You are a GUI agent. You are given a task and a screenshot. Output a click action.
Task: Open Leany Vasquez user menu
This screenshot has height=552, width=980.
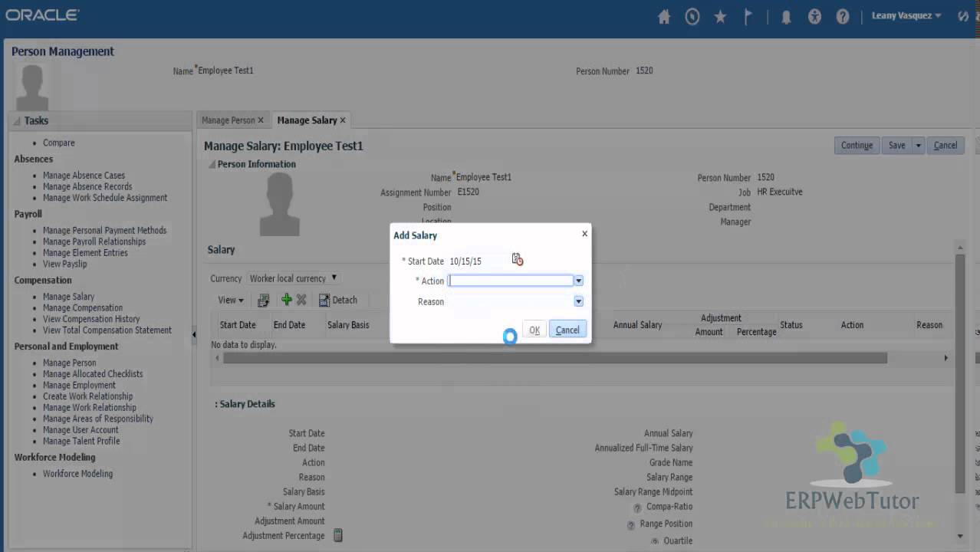906,16
